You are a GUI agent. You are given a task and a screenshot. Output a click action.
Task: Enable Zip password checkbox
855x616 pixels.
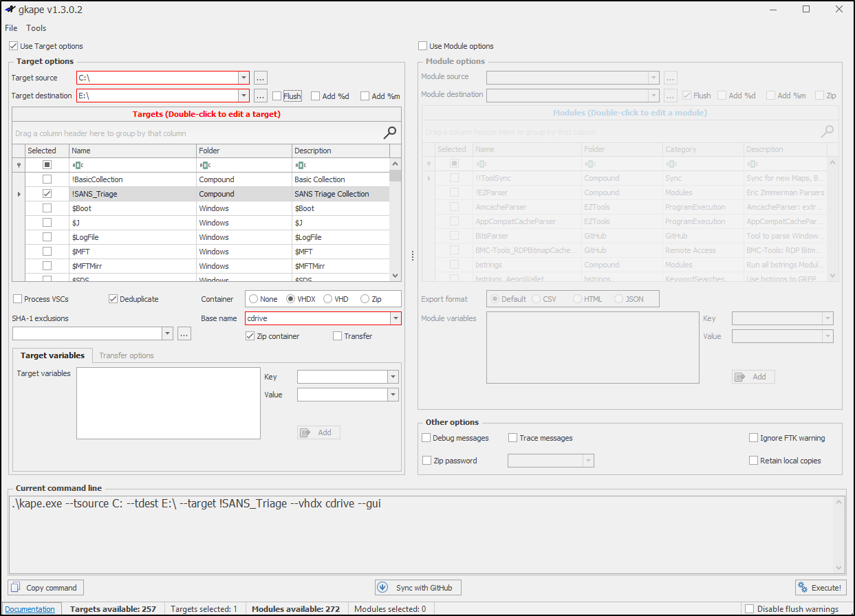click(x=426, y=461)
